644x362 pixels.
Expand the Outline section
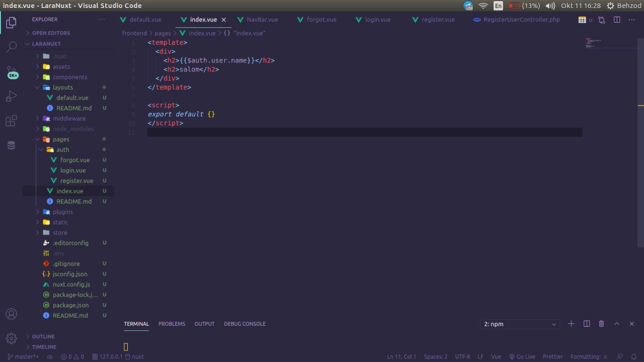click(68, 336)
